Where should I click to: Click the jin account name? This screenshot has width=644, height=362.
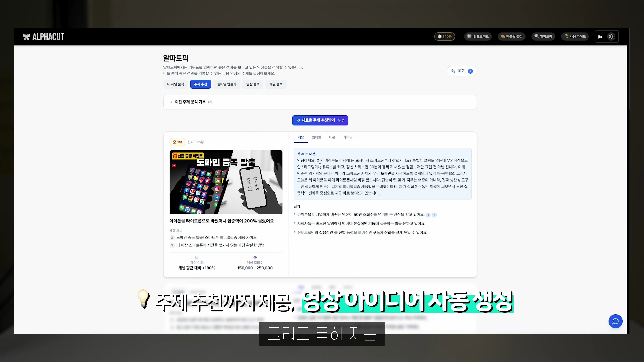[601, 37]
